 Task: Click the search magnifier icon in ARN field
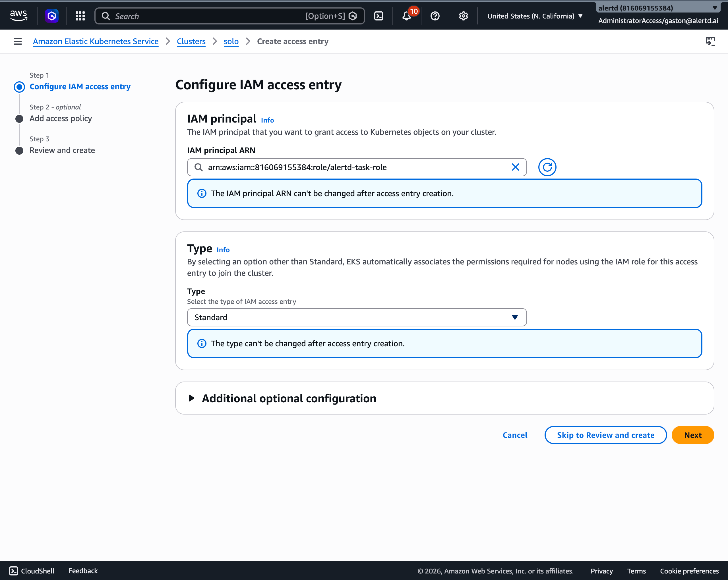click(x=198, y=167)
